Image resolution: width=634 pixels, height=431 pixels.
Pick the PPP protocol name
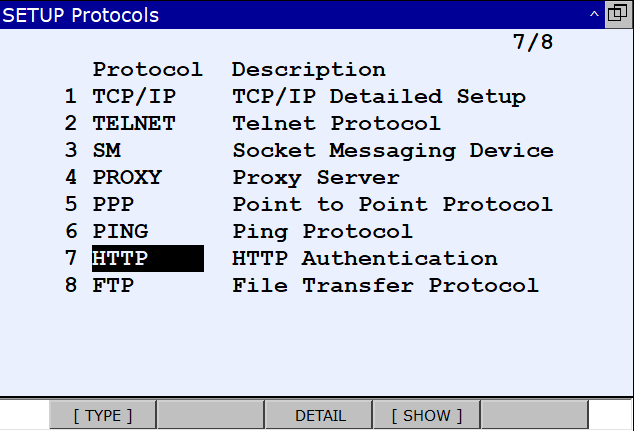[x=113, y=205]
